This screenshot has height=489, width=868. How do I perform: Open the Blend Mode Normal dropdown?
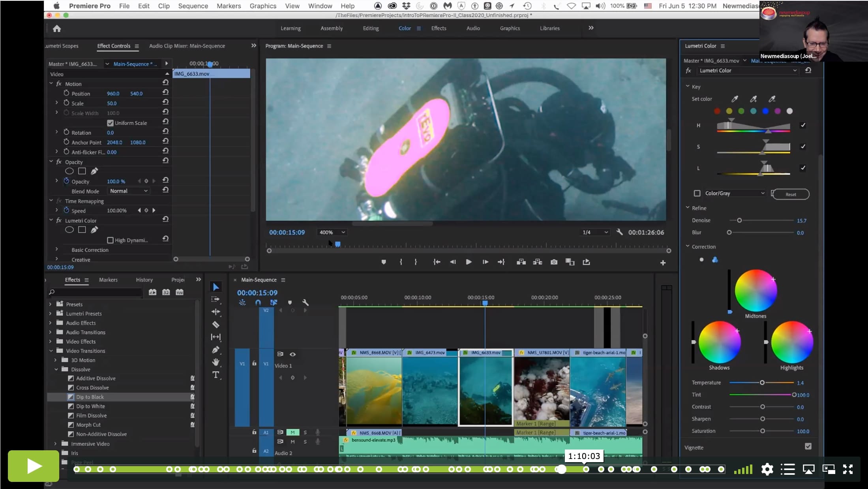click(128, 191)
